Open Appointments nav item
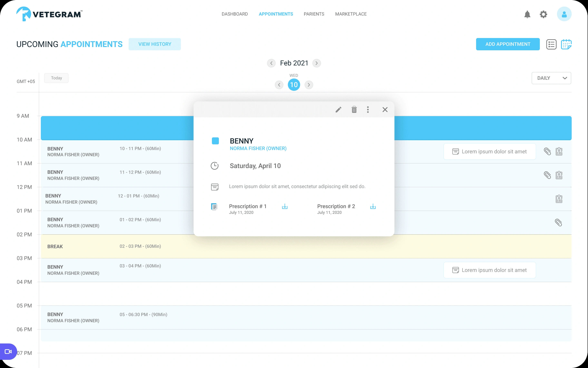This screenshot has height=368, width=588. (276, 14)
